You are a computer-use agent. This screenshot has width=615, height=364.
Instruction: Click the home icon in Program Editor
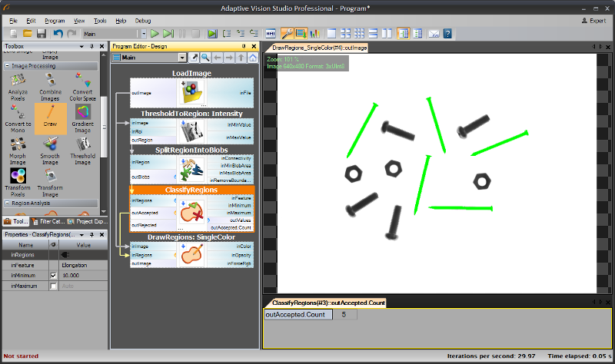253,58
